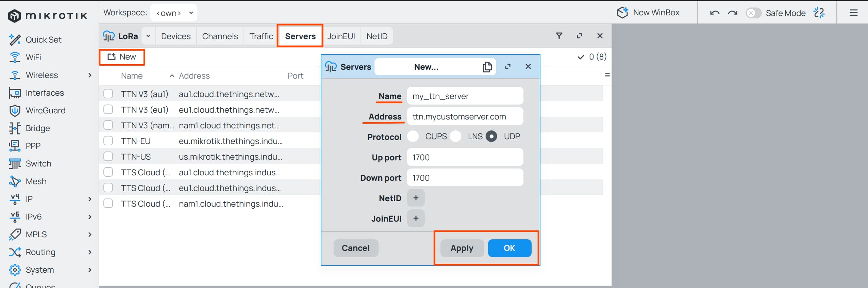
Task: Check the TTN-US server row
Action: coord(108,156)
